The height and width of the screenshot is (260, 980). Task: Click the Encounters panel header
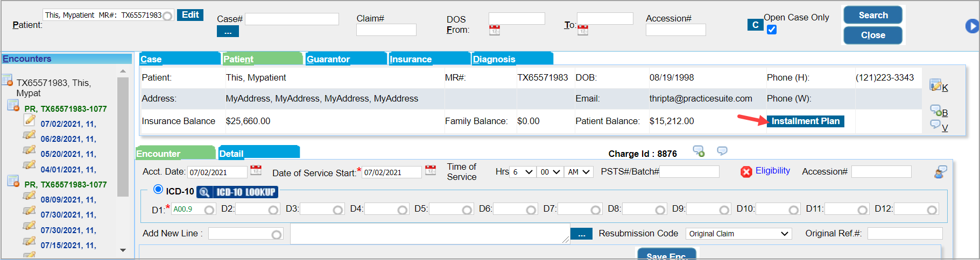coord(67,59)
